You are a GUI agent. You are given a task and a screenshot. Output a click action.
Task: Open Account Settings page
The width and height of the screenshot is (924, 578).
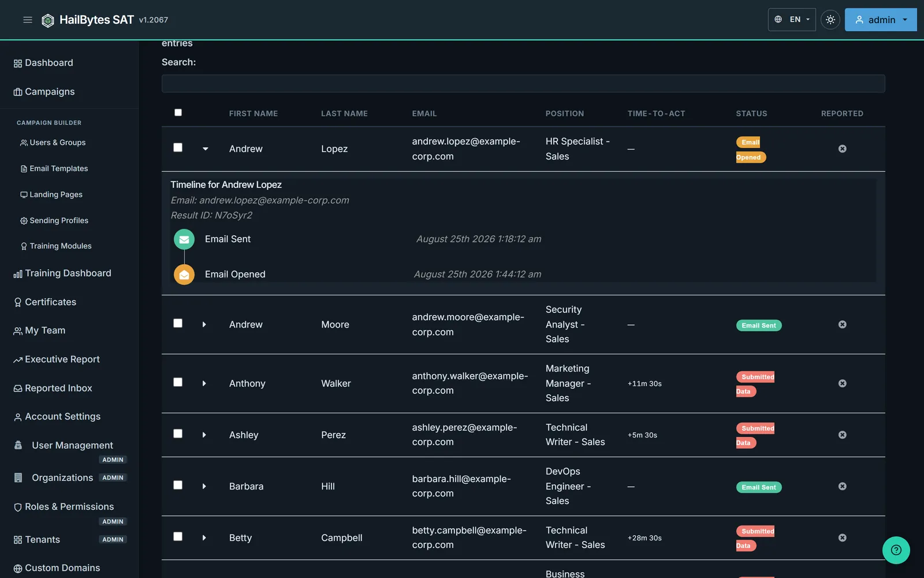57,417
